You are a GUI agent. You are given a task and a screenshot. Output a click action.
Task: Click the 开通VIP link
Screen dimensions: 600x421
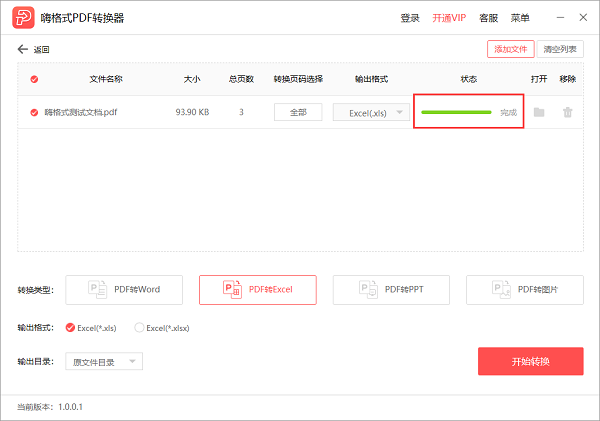(449, 18)
